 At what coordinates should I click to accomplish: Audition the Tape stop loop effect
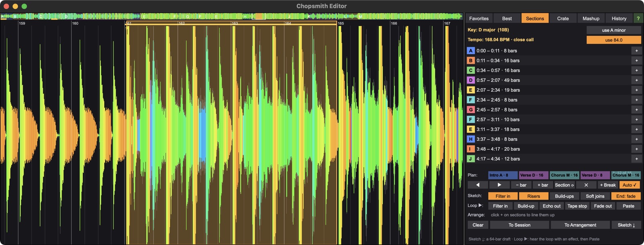click(577, 206)
